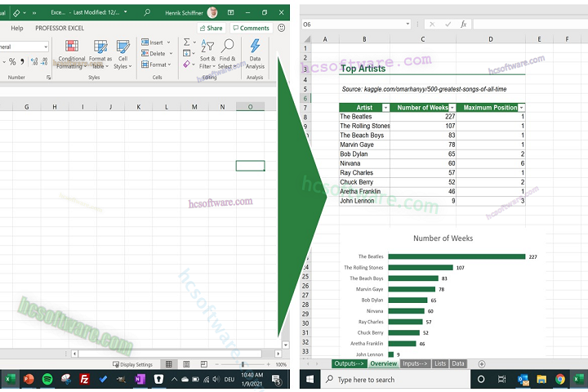Open Chrome from the right taskbar

click(x=560, y=379)
